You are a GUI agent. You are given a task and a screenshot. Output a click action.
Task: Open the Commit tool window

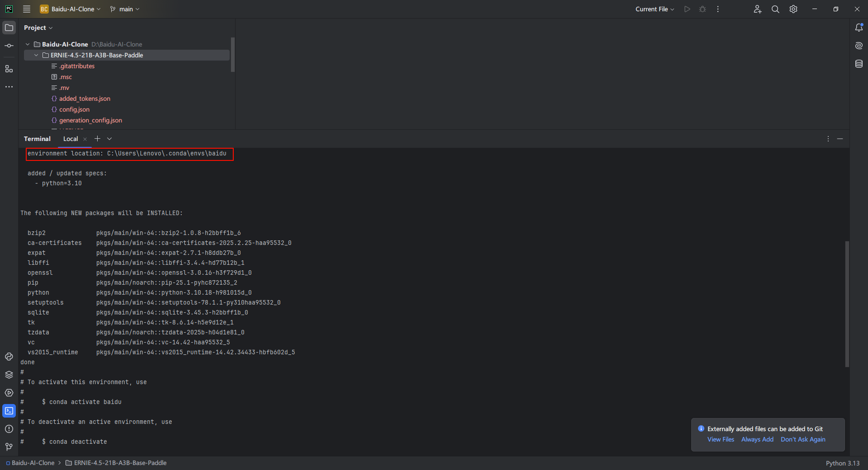click(x=9, y=46)
